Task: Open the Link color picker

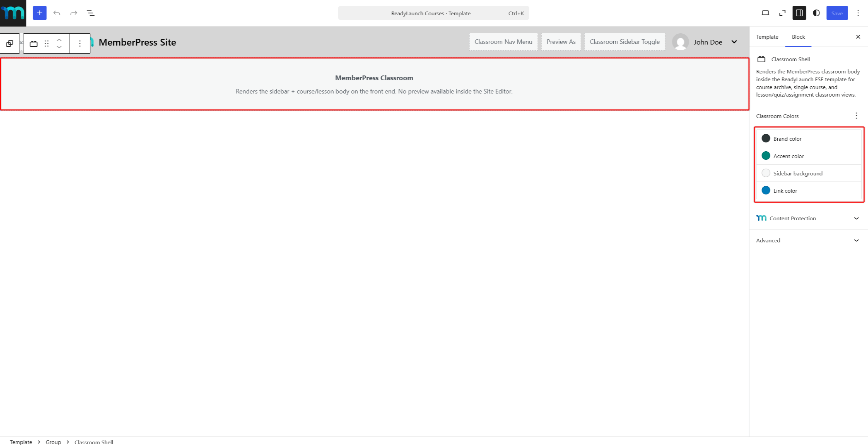Action: click(809, 190)
